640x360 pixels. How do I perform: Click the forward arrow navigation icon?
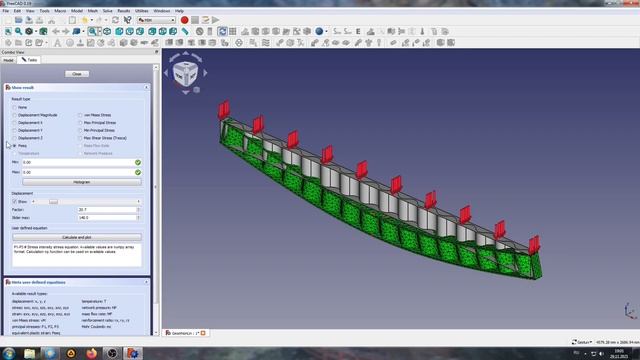click(65, 31)
